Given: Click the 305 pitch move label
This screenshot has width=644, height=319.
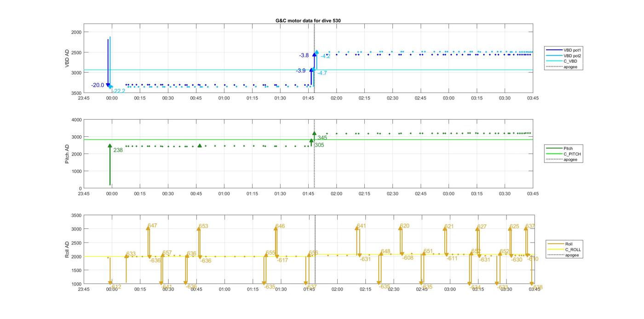Looking at the screenshot, I should click(319, 145).
